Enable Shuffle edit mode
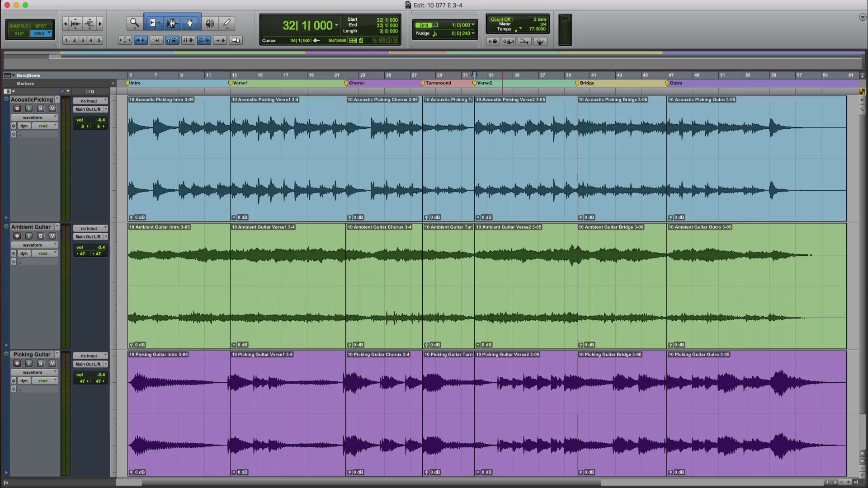The height and width of the screenshot is (488, 868). point(19,26)
